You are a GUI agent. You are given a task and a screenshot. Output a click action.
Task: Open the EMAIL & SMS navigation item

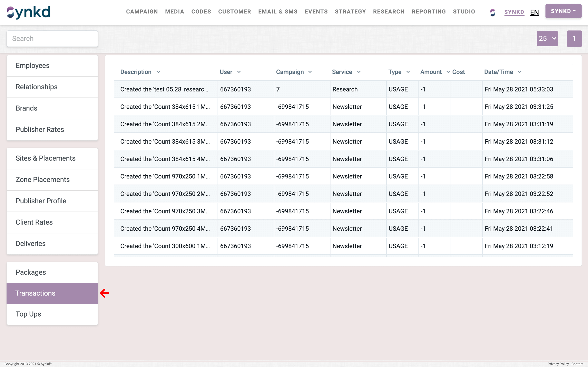pyautogui.click(x=277, y=11)
